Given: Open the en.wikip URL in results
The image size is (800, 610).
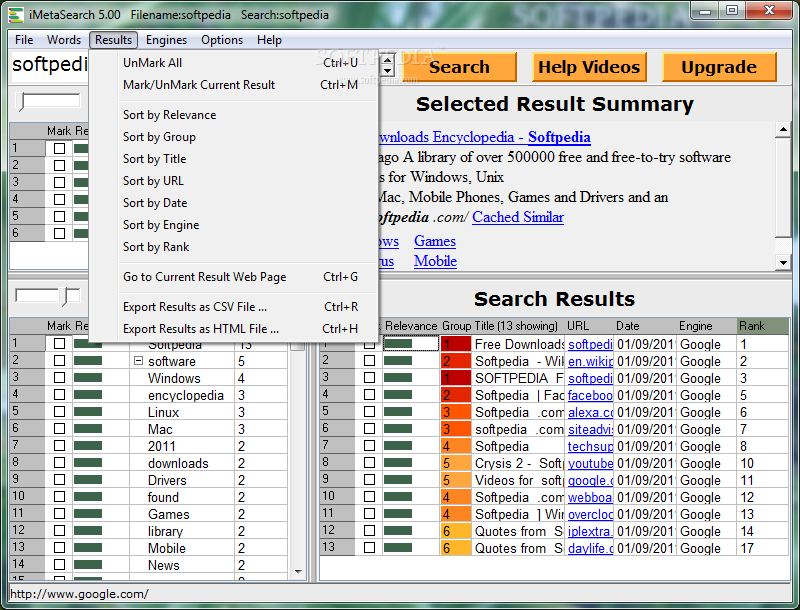Looking at the screenshot, I should tap(590, 361).
